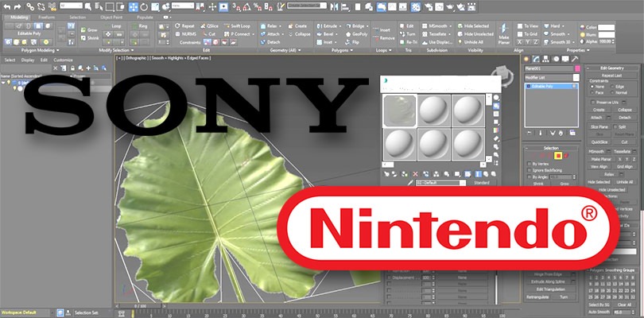Image resolution: width=644 pixels, height=318 pixels.
Task: Expand the Loops ribbon panel arrow
Action: (x=390, y=50)
